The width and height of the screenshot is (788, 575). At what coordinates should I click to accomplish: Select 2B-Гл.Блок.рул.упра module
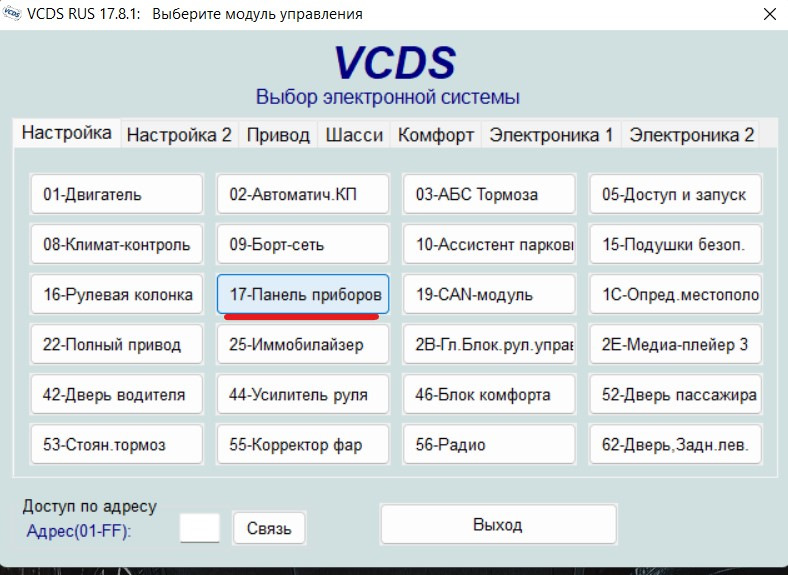coord(489,344)
